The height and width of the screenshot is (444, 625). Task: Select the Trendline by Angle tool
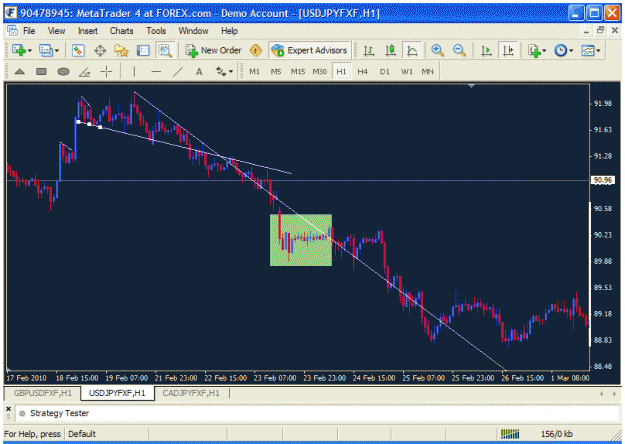point(85,72)
